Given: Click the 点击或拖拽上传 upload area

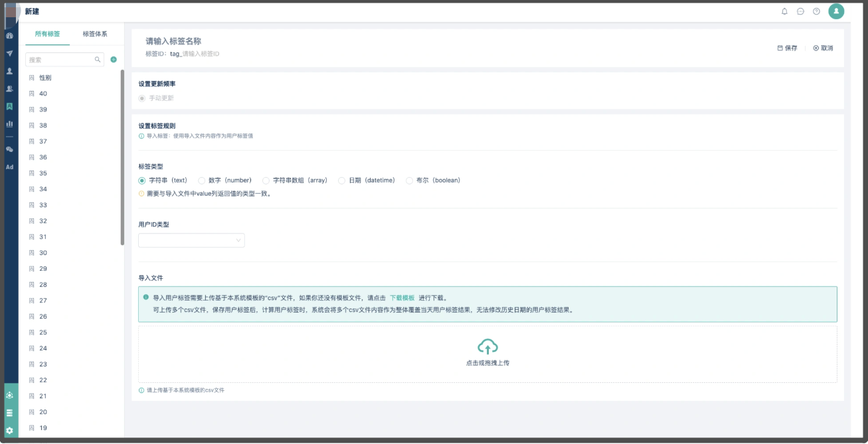Looking at the screenshot, I should (x=487, y=354).
